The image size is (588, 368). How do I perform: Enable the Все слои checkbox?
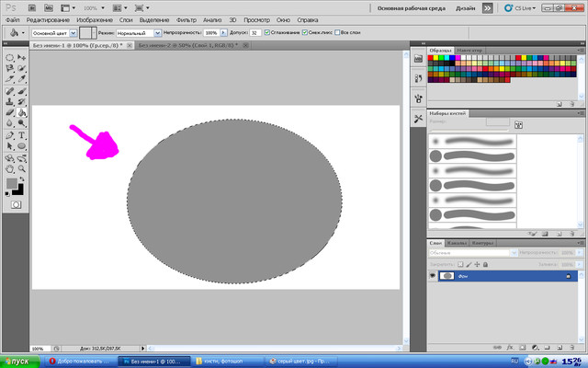(x=339, y=32)
